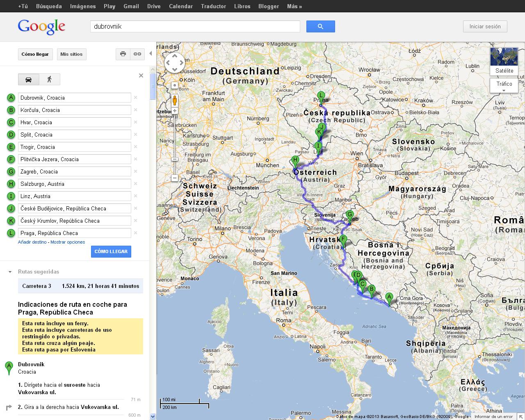
Task: Open Libros in the top bar
Action: pos(242,6)
